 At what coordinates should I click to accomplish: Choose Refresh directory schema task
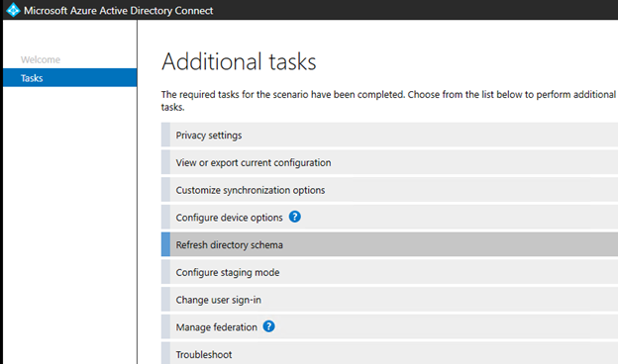click(389, 244)
